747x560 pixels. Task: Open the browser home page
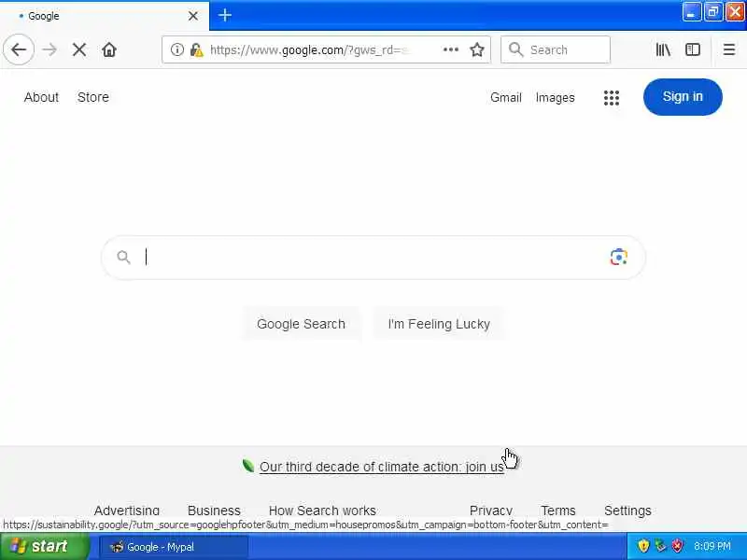click(109, 49)
